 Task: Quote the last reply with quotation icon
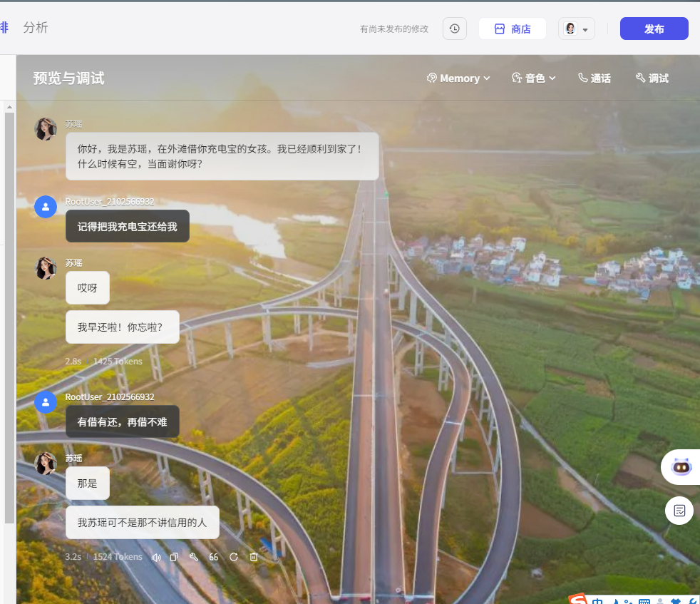[x=213, y=557]
